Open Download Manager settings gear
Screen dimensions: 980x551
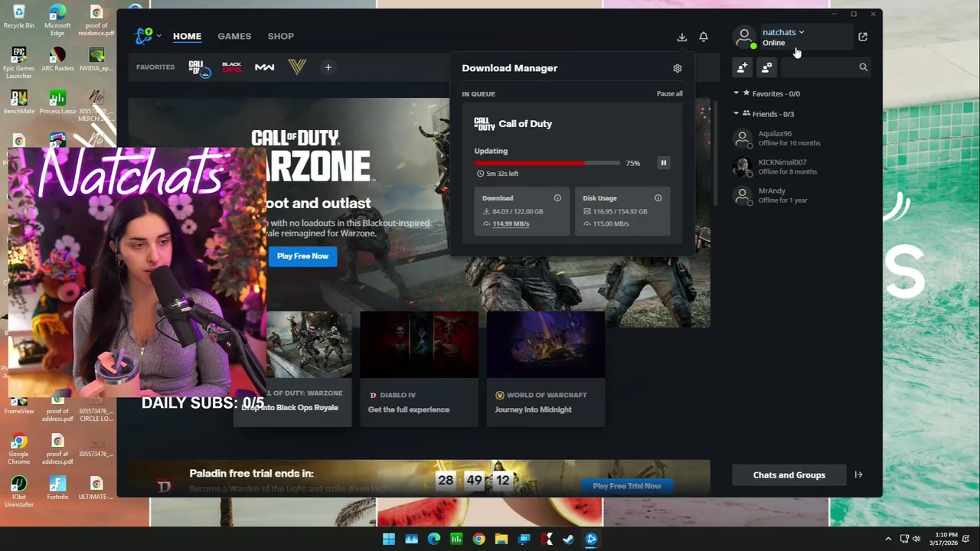coord(678,68)
